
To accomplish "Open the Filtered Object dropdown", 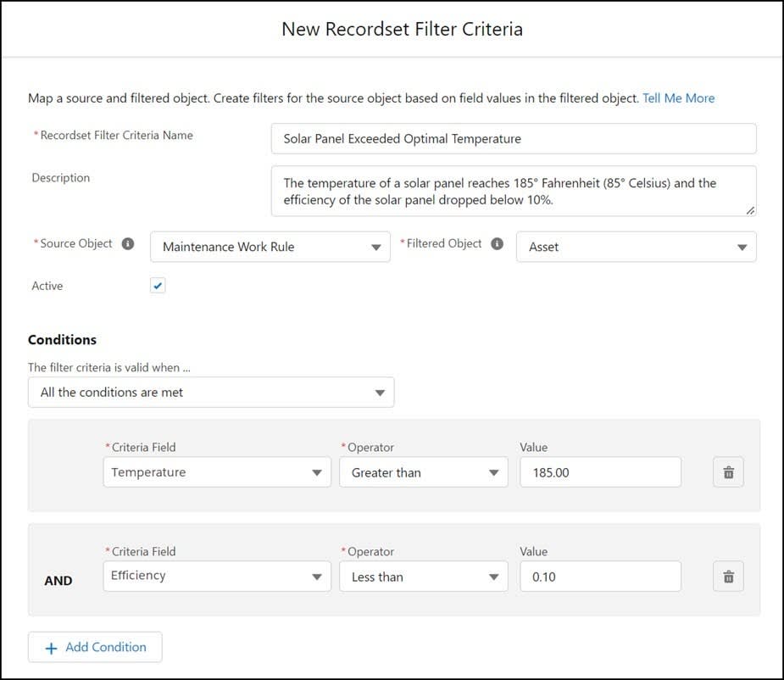I will tap(636, 248).
